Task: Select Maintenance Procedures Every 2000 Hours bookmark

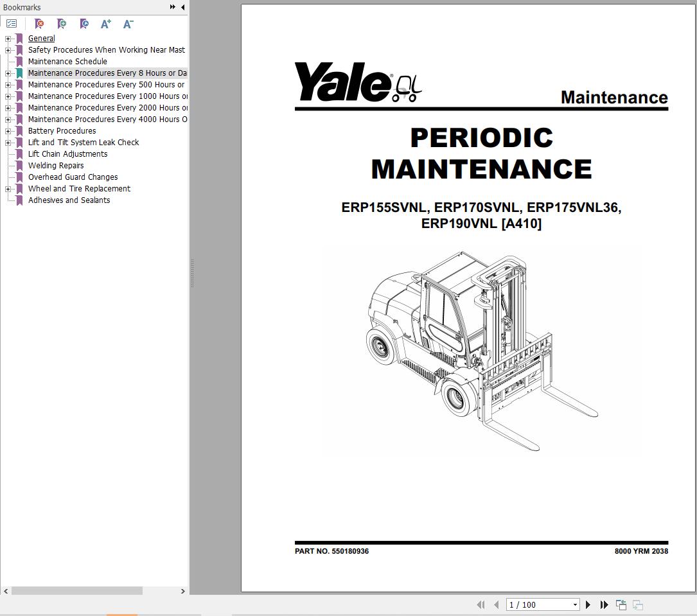Action: (107, 107)
